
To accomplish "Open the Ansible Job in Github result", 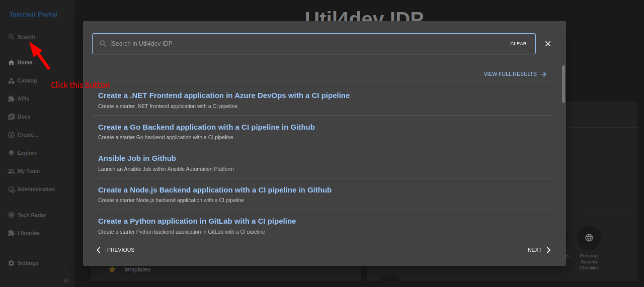I will coord(137,158).
